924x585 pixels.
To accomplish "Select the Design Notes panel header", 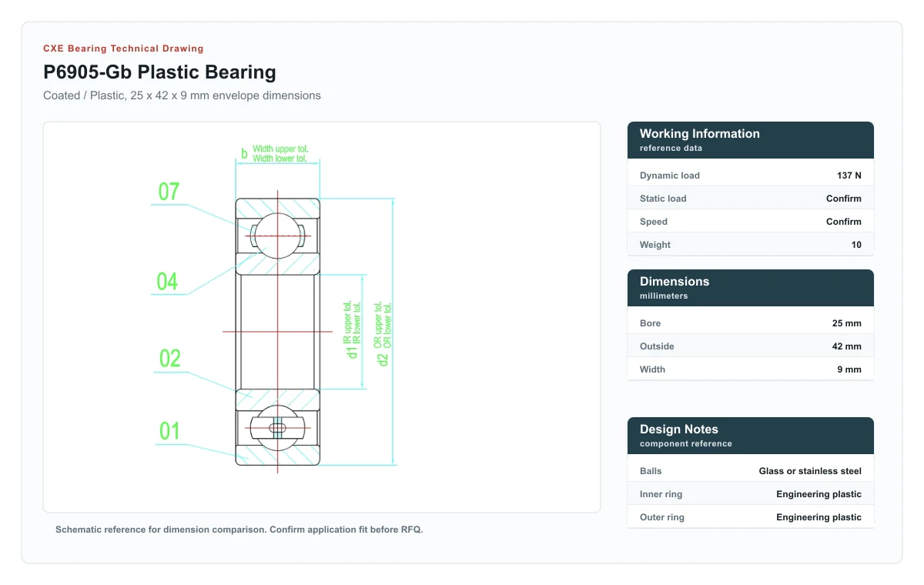I will tap(751, 436).
